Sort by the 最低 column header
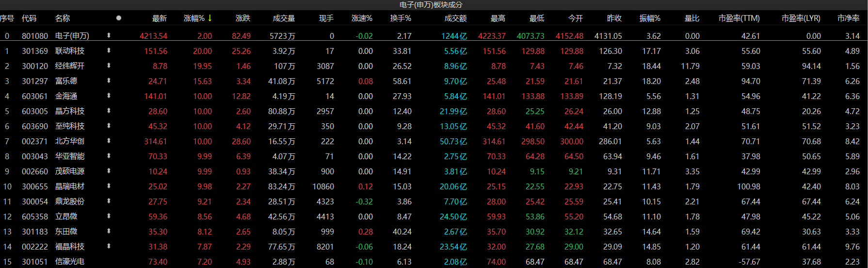Screen dimensions: 868x268 coord(537,18)
